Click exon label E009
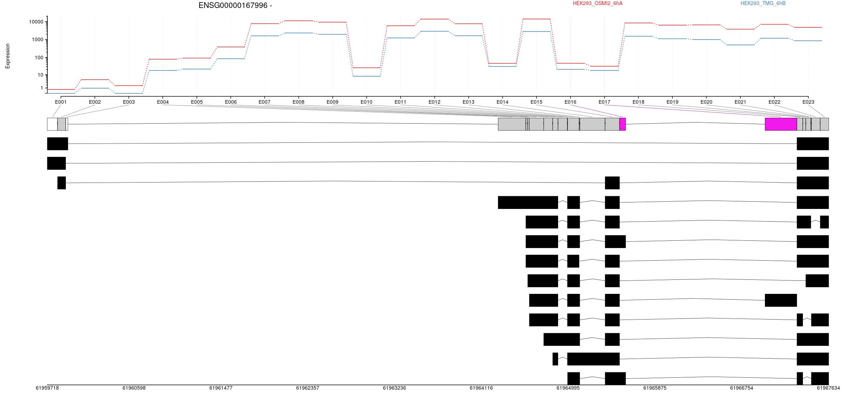 click(x=332, y=102)
